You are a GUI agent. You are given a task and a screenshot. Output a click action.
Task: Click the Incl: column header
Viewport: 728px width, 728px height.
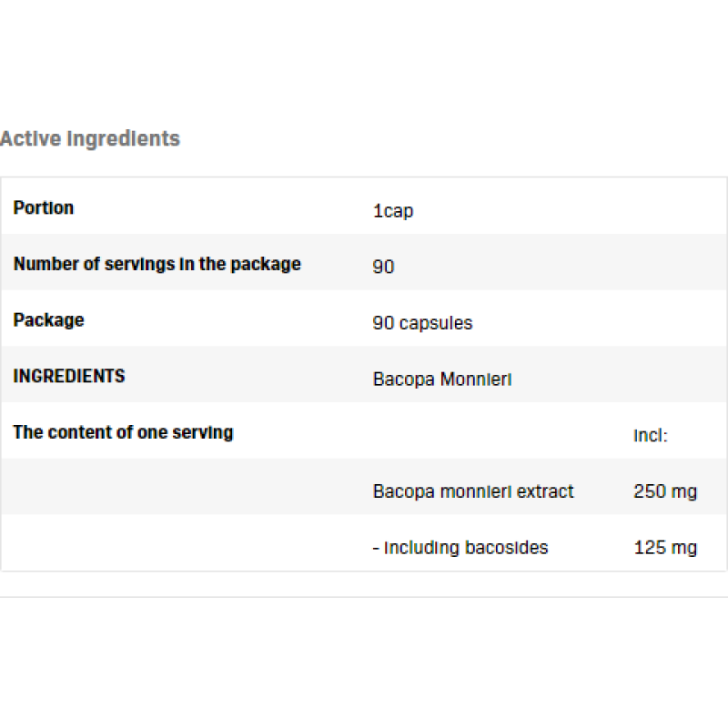pos(651,436)
